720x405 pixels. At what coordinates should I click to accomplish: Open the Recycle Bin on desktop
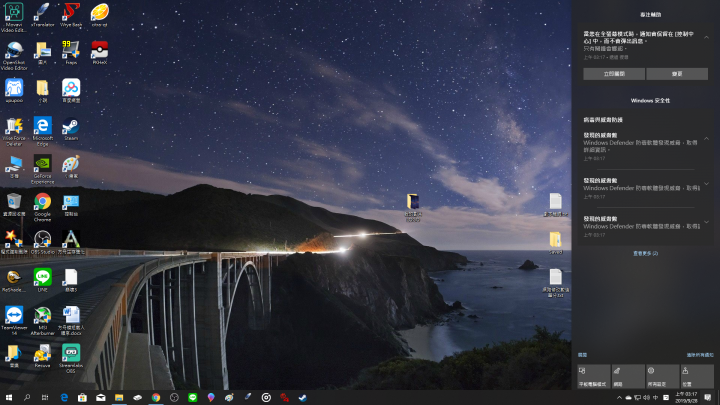(14, 204)
